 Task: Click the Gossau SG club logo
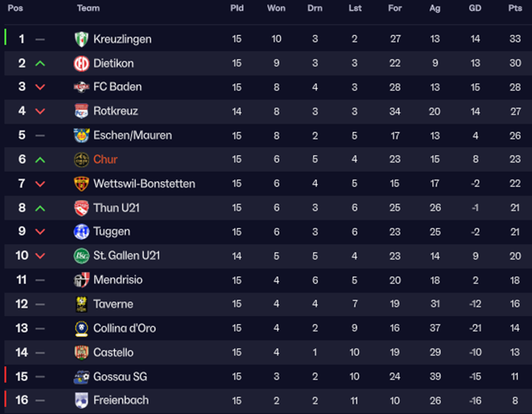point(81,377)
